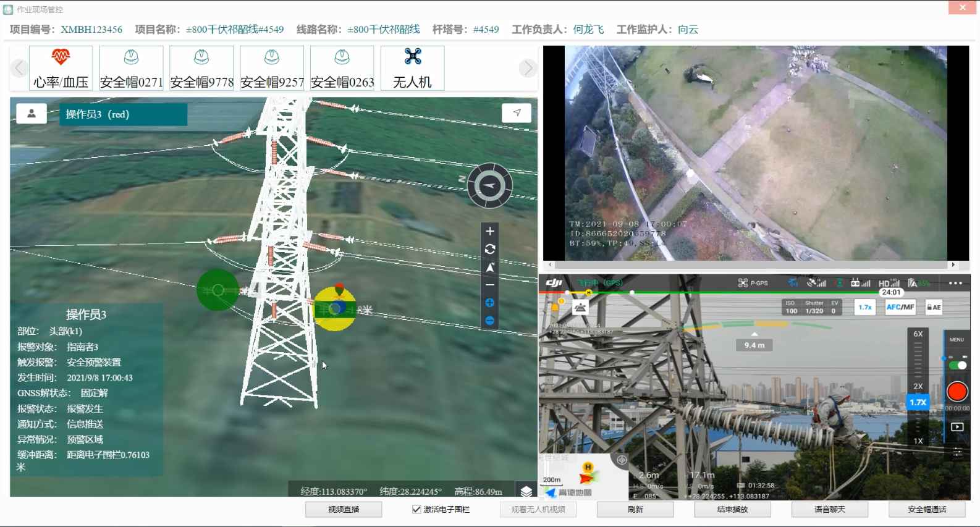Click the map zoom-in plus icon

pyautogui.click(x=490, y=231)
